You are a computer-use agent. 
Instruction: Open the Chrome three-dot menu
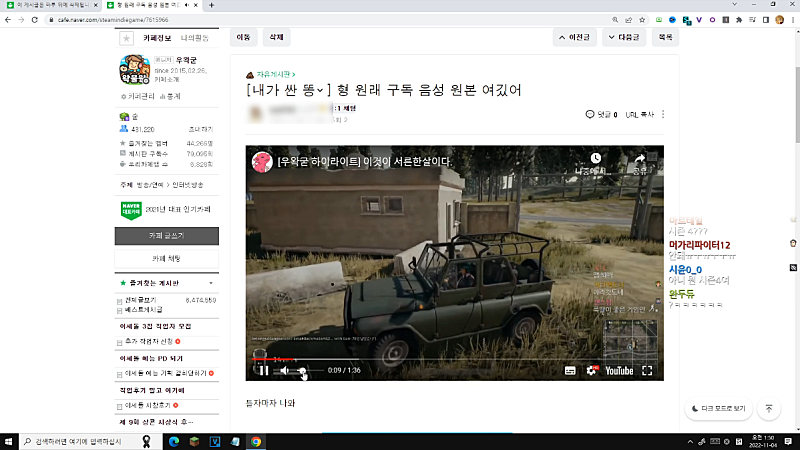point(793,20)
